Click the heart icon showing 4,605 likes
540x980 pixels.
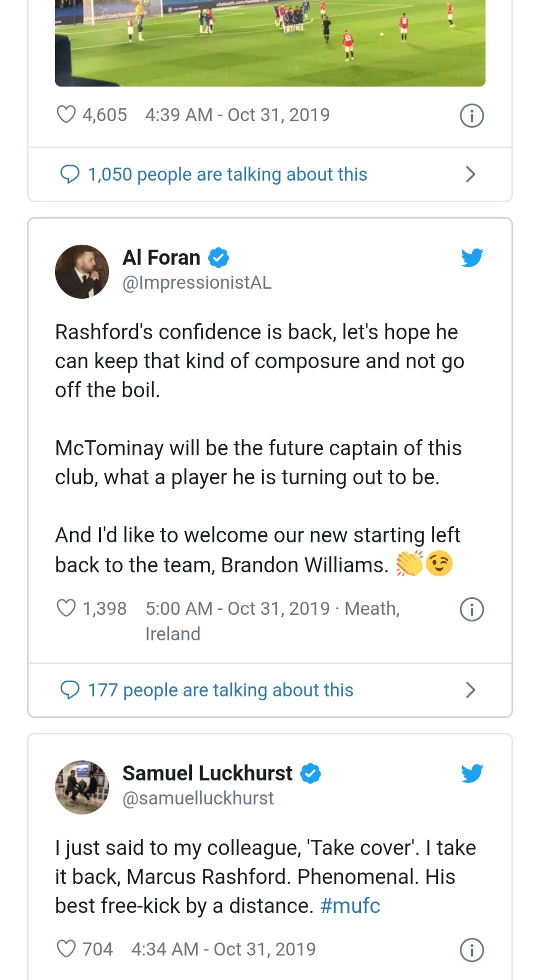click(65, 114)
